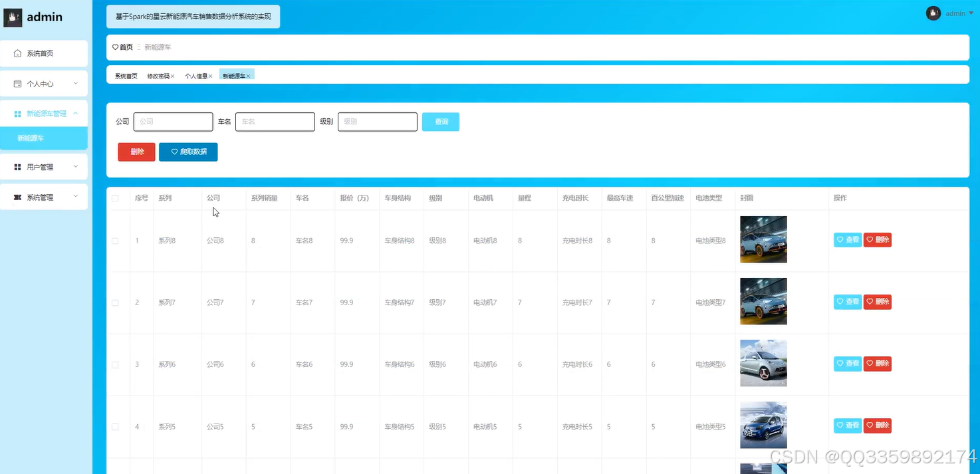Switch to the 修改密码 tab
Image resolution: width=980 pixels, height=474 pixels.
point(158,76)
